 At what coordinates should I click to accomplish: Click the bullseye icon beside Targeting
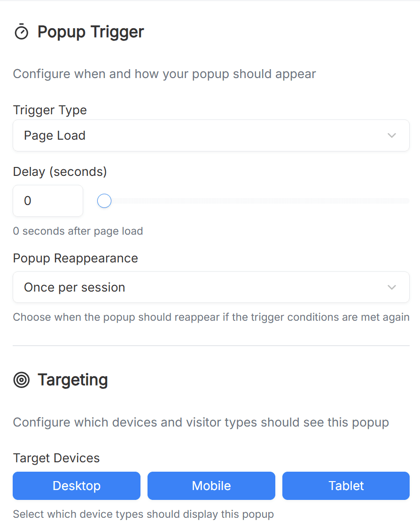point(22,380)
